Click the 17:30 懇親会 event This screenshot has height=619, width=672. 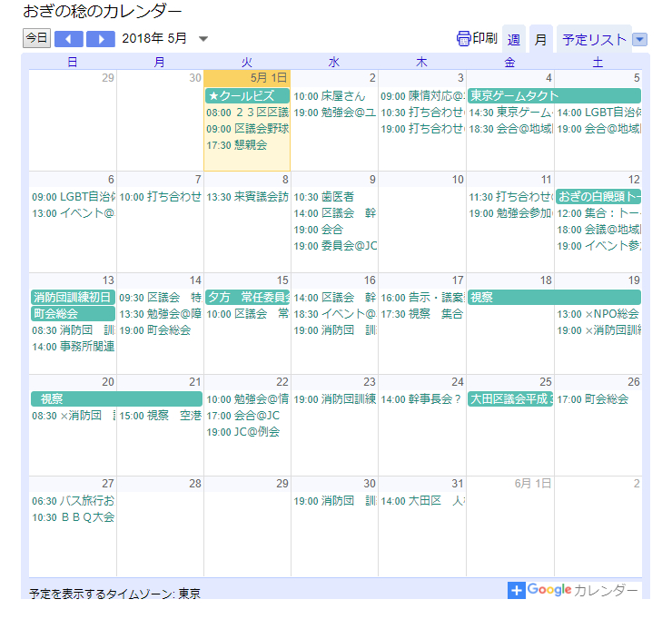point(238,145)
